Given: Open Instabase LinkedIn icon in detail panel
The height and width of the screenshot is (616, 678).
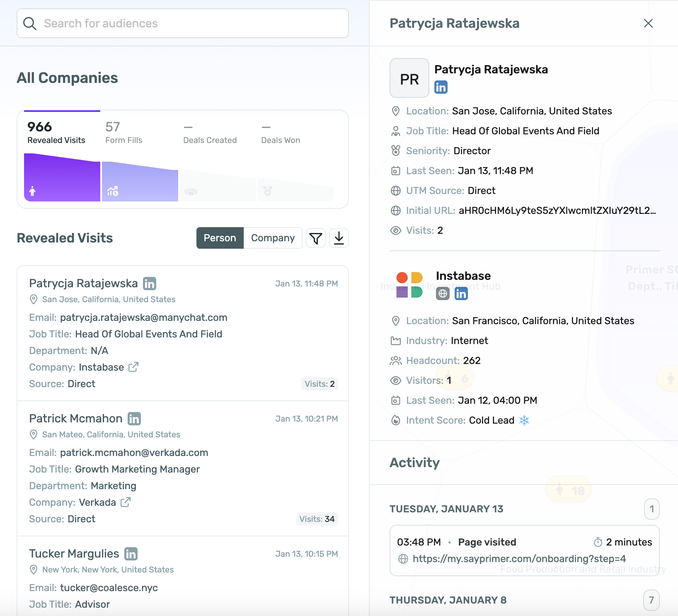Looking at the screenshot, I should (461, 294).
